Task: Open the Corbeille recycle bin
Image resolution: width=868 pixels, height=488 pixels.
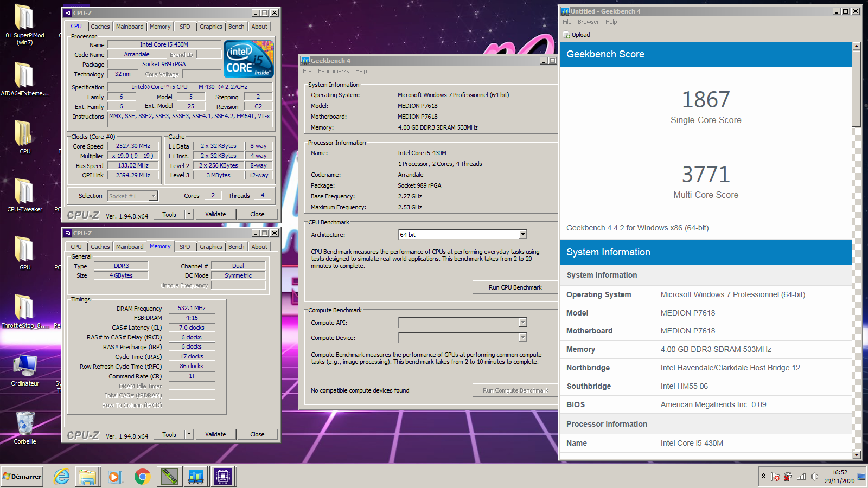Action: [x=24, y=428]
